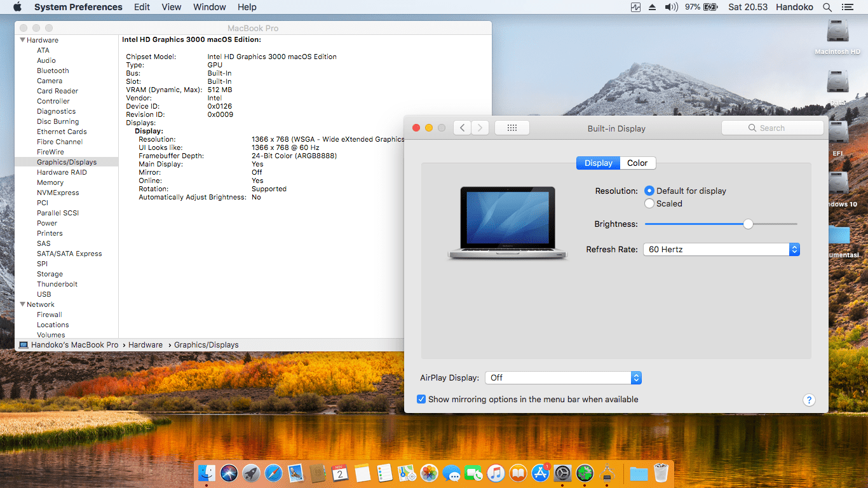
Task: Open the Edit menu
Action: [142, 7]
